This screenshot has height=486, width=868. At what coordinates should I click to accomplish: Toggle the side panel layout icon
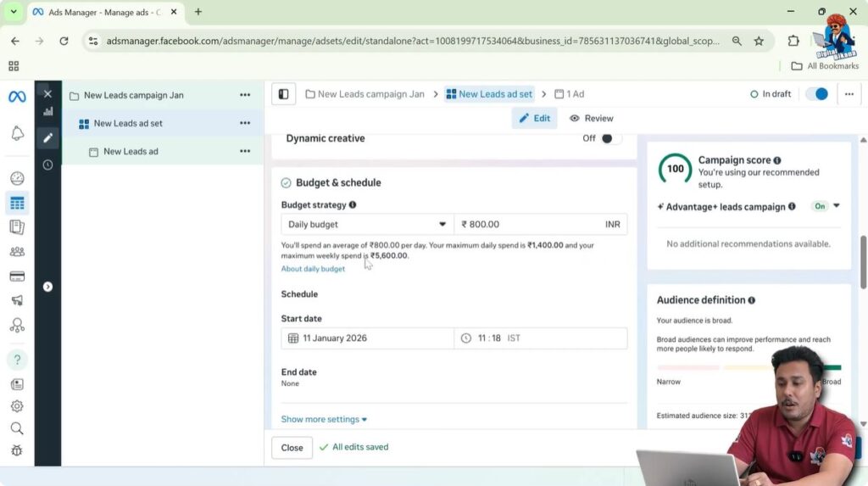283,94
